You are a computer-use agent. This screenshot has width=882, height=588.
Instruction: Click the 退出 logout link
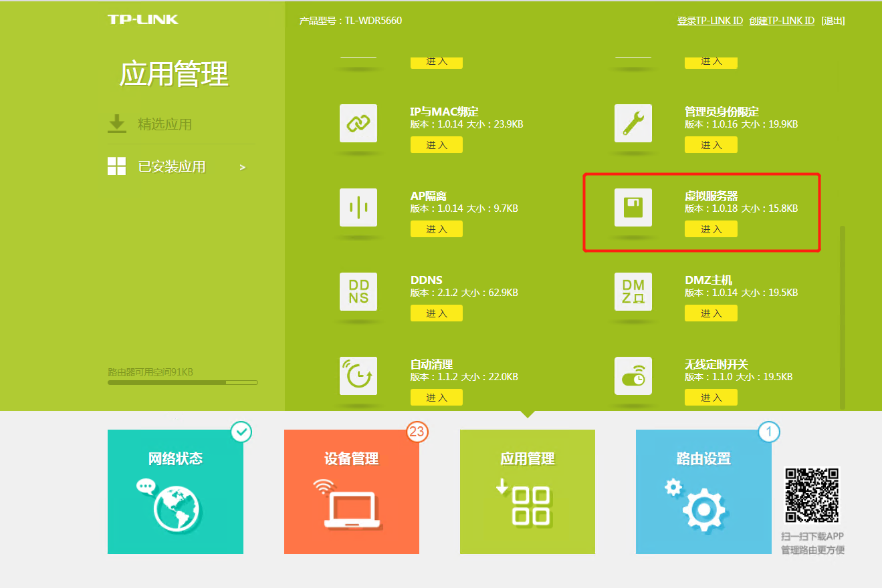coord(833,21)
